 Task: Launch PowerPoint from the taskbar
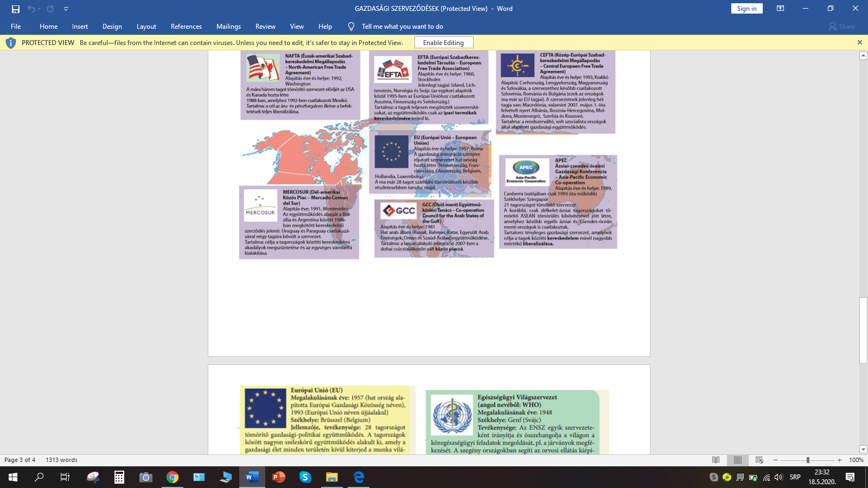(x=278, y=477)
